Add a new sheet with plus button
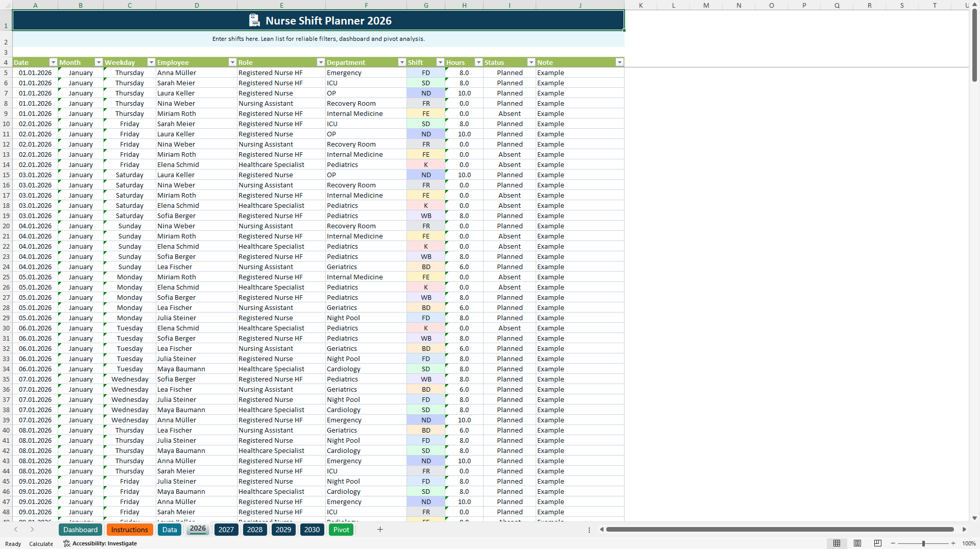980x549 pixels. [380, 530]
